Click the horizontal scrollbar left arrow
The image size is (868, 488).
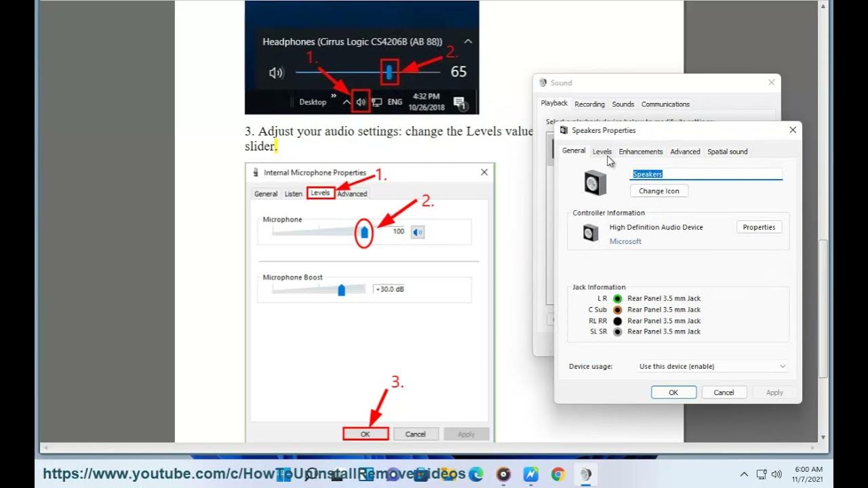click(44, 447)
